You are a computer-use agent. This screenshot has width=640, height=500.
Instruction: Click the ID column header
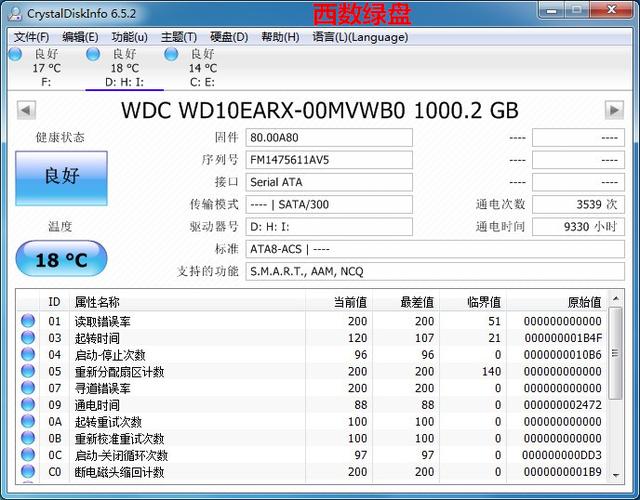55,302
